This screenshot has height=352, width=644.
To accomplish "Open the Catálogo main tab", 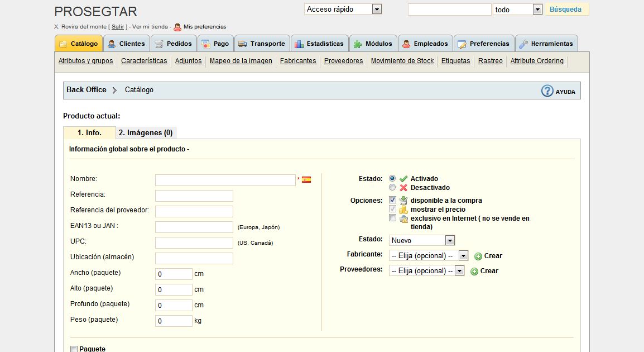I will (79, 44).
